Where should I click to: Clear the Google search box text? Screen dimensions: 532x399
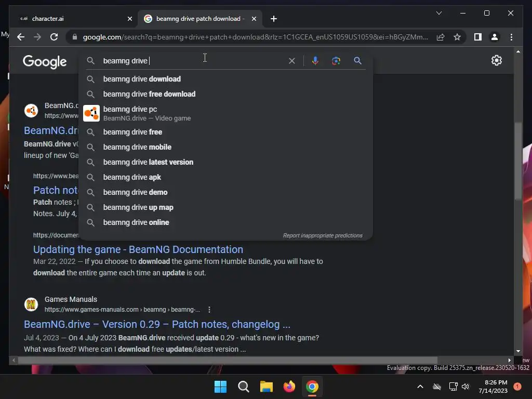pos(292,61)
